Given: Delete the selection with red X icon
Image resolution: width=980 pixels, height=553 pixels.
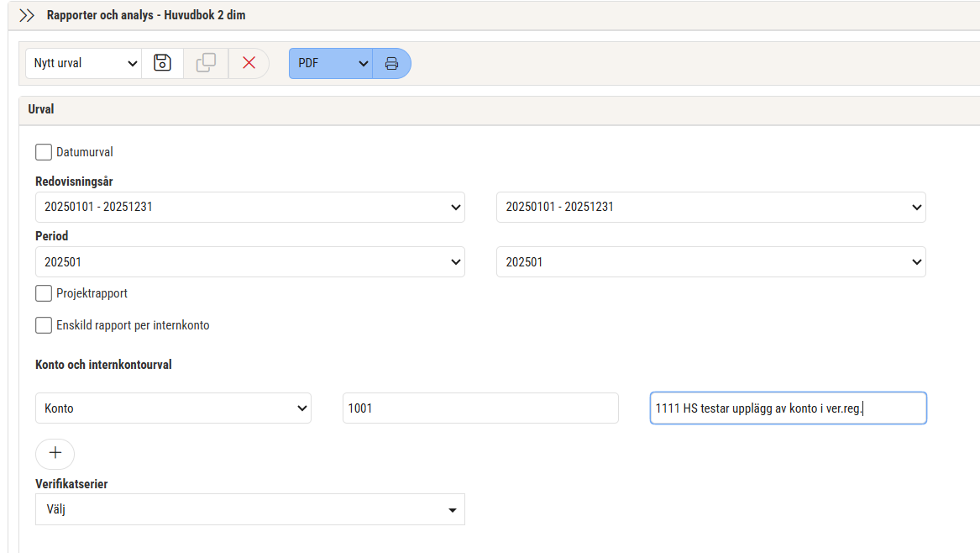Looking at the screenshot, I should pyautogui.click(x=249, y=63).
